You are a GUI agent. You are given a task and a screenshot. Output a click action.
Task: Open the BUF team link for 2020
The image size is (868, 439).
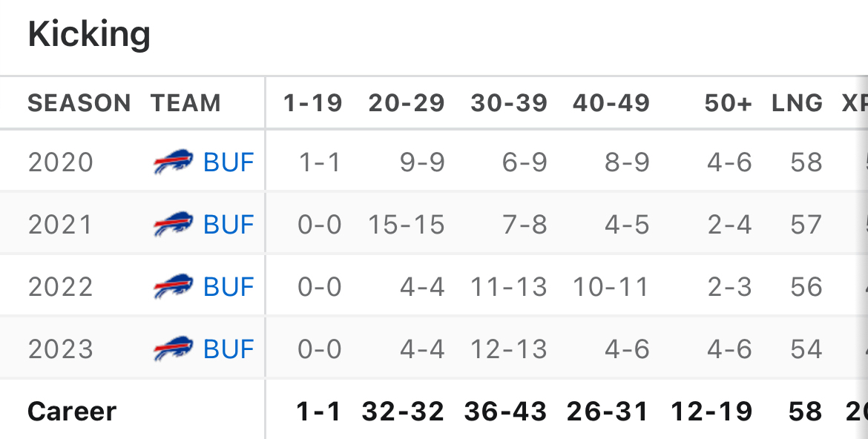tap(228, 162)
